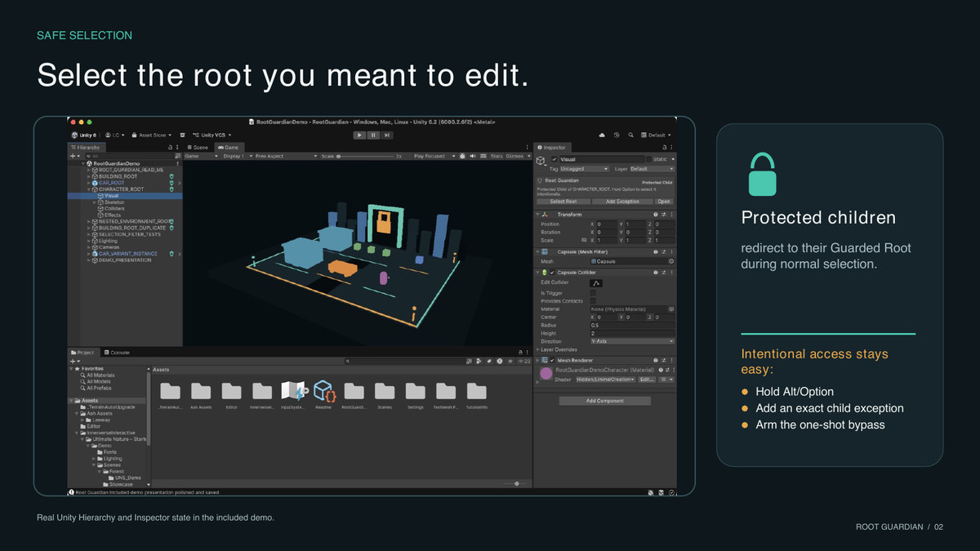Open the Asset Store menu
Screen dimensions: 980x551
tap(151, 135)
